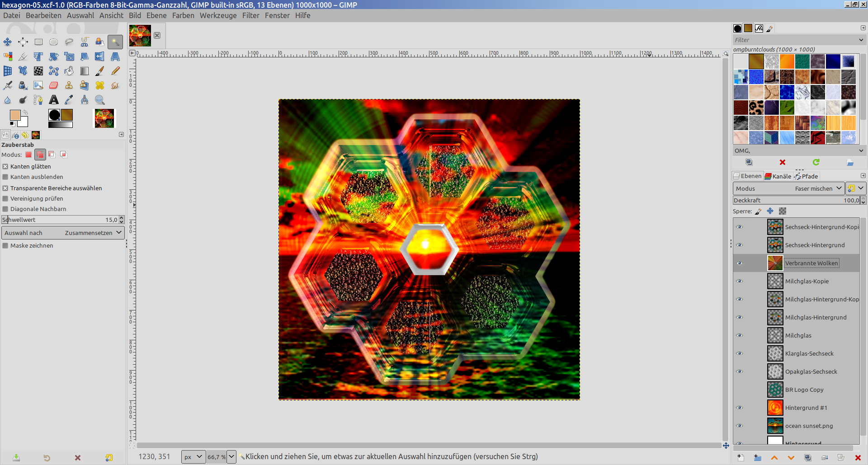Select the Paths tool
Screen dimensions: 868x465
coord(38,100)
